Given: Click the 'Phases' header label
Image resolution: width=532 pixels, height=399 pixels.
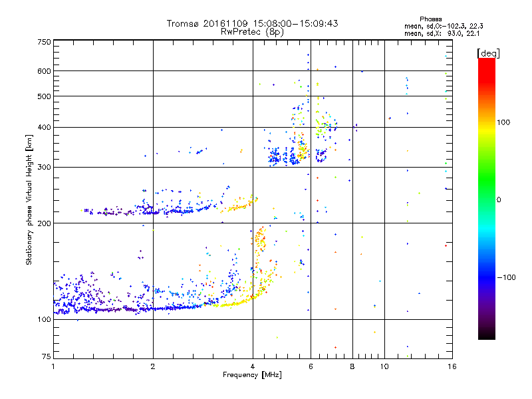Looking at the screenshot, I should pyautogui.click(x=430, y=19).
